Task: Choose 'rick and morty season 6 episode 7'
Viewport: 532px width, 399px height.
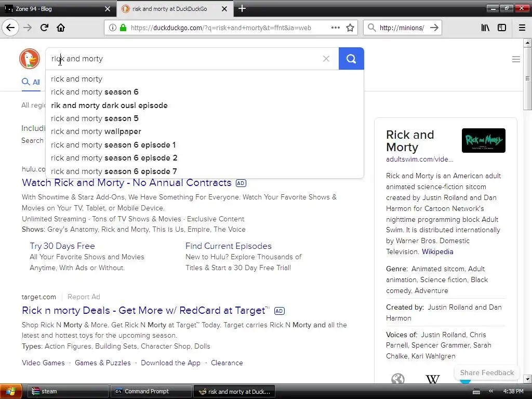Action: 205,171
